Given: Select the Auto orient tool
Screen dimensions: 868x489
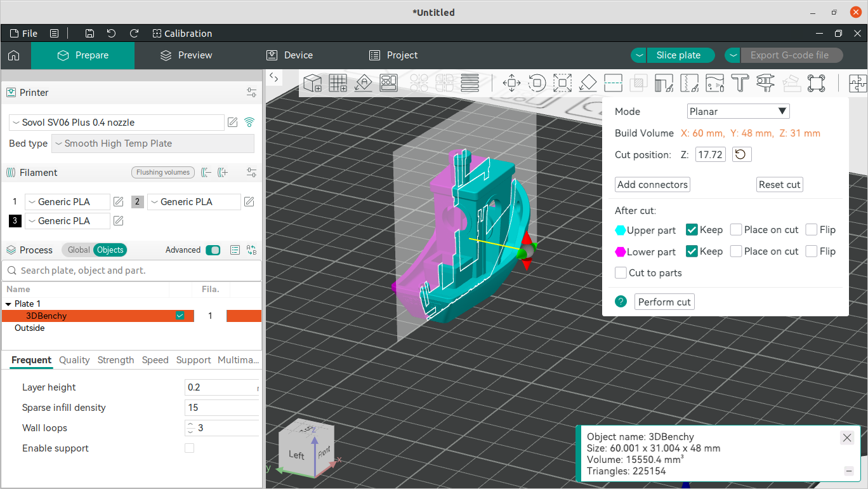Looking at the screenshot, I should click(x=364, y=83).
